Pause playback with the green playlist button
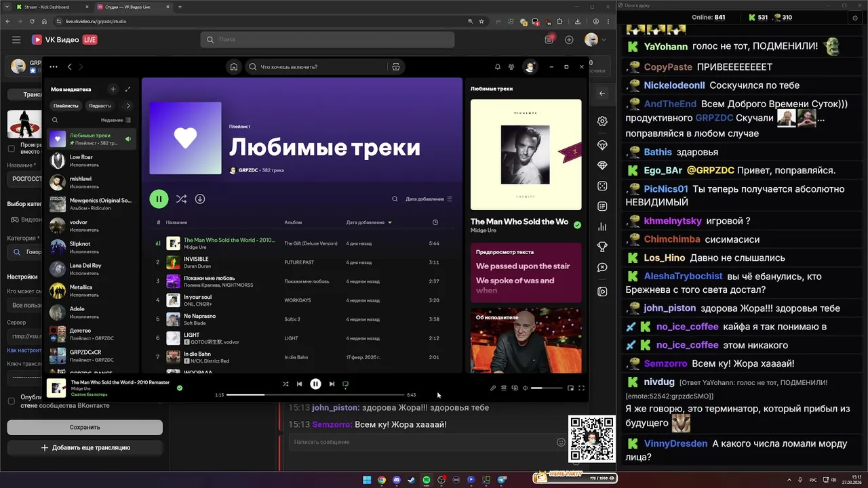The width and height of the screenshot is (868, 488). tap(159, 199)
